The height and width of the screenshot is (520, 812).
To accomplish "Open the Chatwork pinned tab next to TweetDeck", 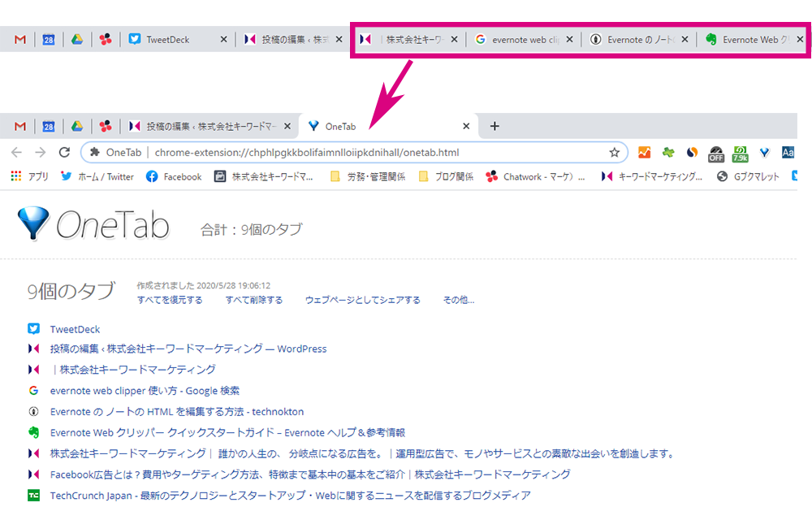I will (106, 39).
